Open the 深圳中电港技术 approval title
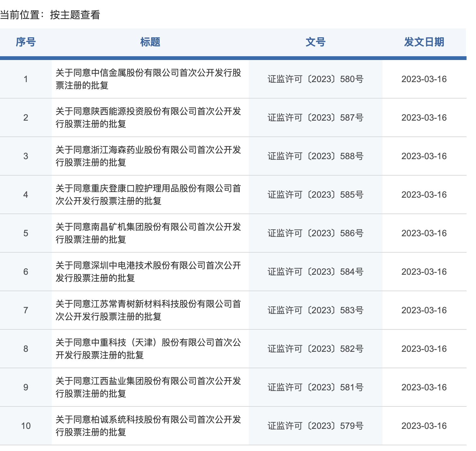476x451 pixels. (x=148, y=272)
